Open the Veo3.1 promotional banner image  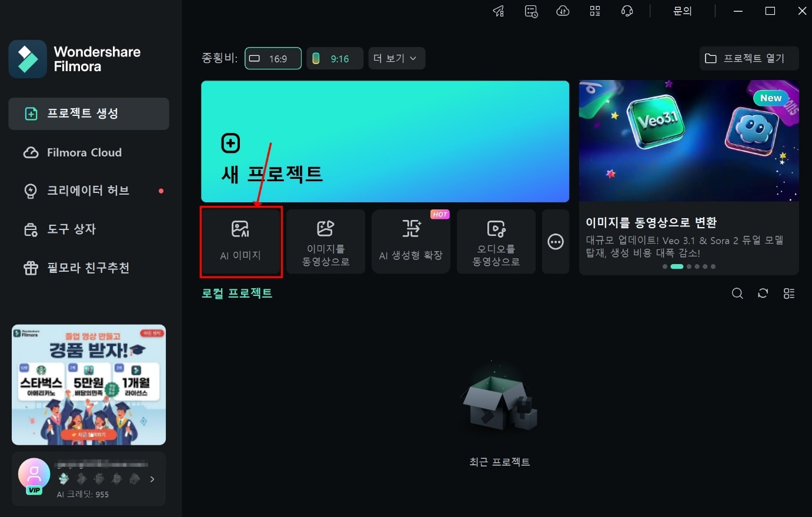(x=689, y=141)
